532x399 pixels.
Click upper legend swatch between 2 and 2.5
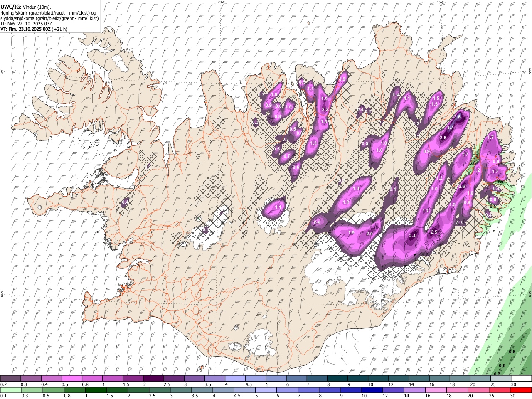[153, 378]
